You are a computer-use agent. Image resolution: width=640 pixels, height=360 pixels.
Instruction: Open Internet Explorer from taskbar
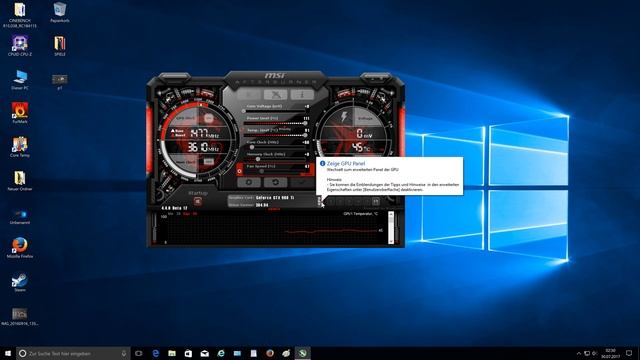(x=221, y=353)
